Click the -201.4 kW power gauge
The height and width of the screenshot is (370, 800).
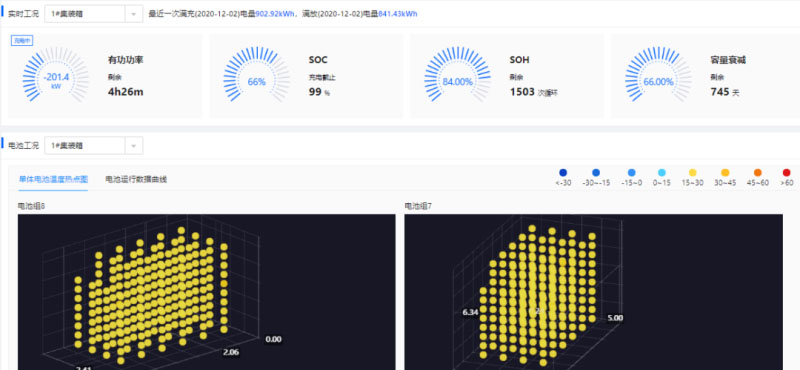pyautogui.click(x=56, y=76)
